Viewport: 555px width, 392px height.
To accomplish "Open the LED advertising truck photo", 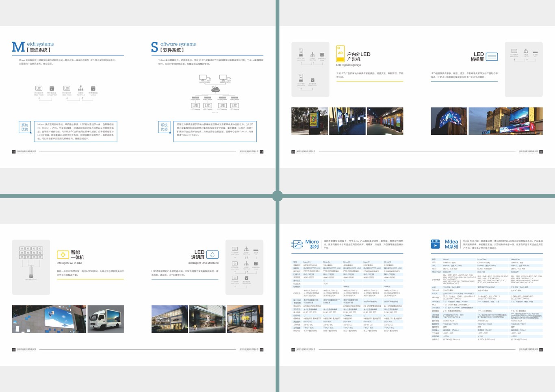I will [106, 319].
